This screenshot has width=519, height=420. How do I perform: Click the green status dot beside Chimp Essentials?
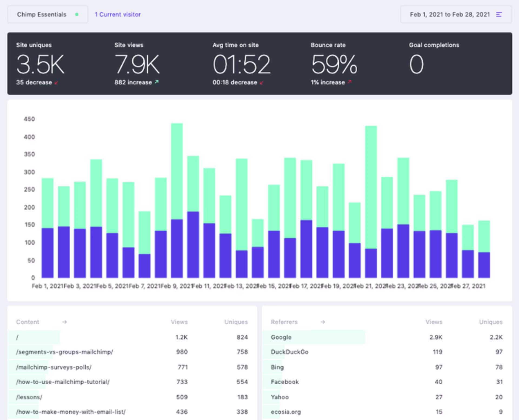[x=77, y=15]
